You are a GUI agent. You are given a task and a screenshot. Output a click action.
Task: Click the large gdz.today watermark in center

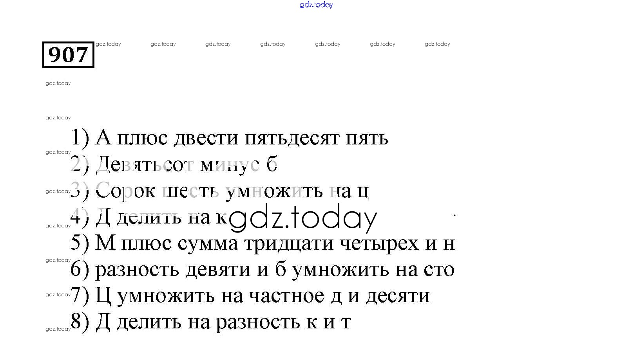[x=302, y=218]
